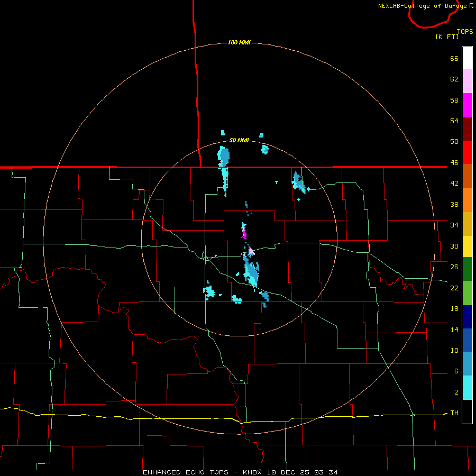Click the 'NEXLAB-College of DuPage' credit text
476x476 pixels.
point(422,6)
